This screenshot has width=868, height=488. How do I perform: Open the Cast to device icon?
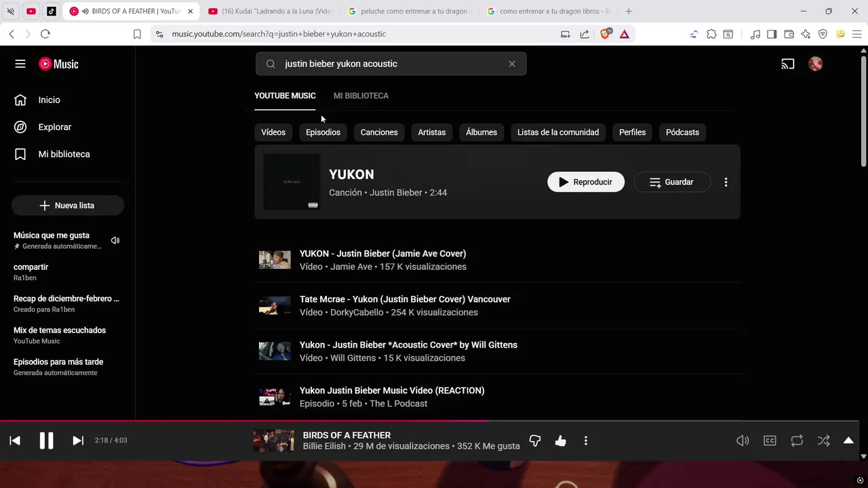coord(787,64)
